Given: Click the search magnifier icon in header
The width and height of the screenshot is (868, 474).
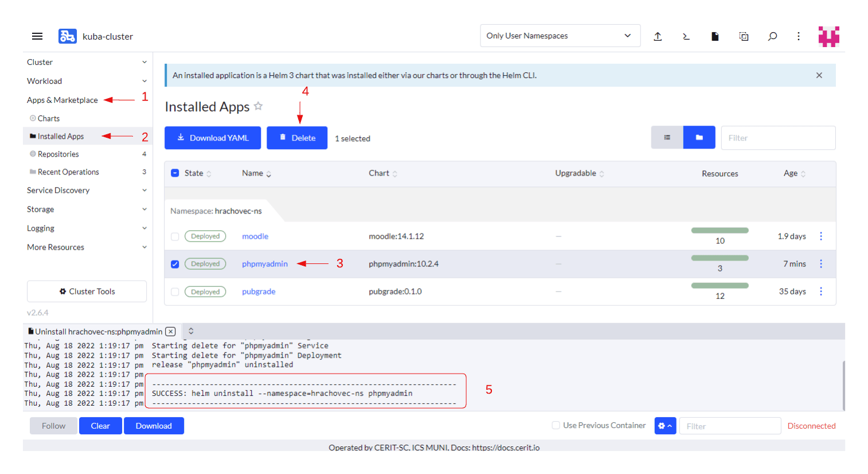Looking at the screenshot, I should click(772, 36).
